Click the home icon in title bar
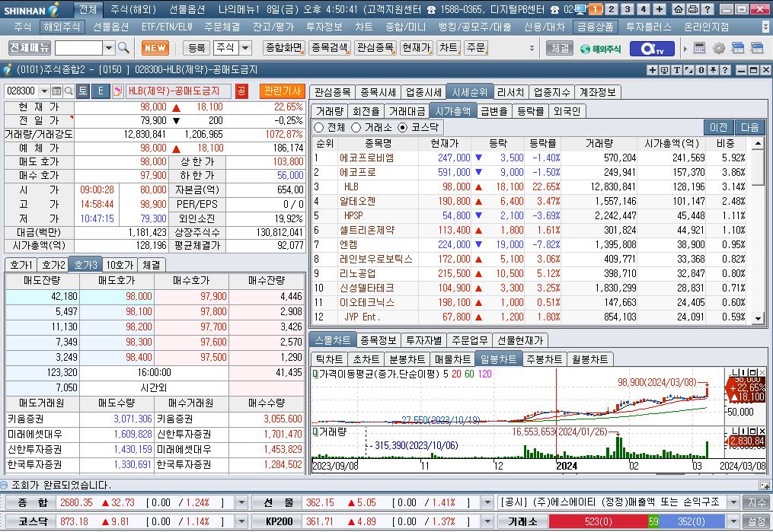The width and height of the screenshot is (773, 532). click(x=678, y=9)
